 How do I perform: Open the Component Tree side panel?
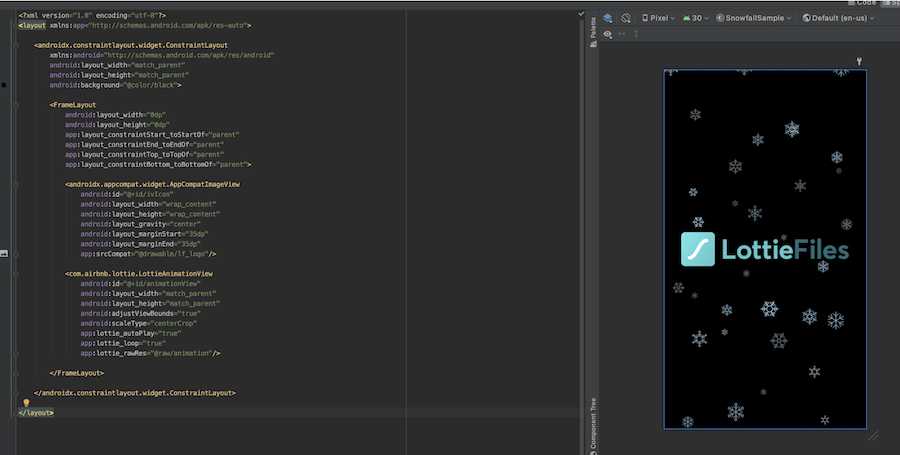593,426
